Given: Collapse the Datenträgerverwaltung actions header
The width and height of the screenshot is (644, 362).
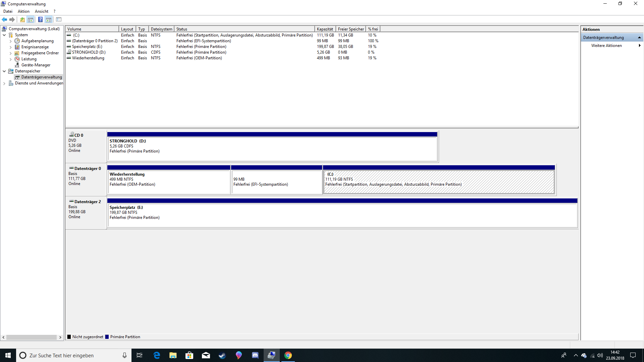Looking at the screenshot, I should (639, 38).
